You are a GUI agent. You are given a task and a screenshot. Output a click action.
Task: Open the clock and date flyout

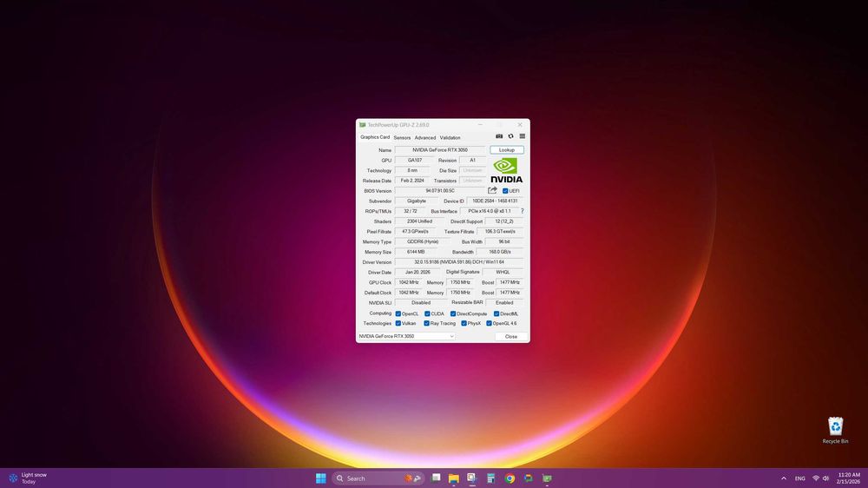pyautogui.click(x=849, y=478)
